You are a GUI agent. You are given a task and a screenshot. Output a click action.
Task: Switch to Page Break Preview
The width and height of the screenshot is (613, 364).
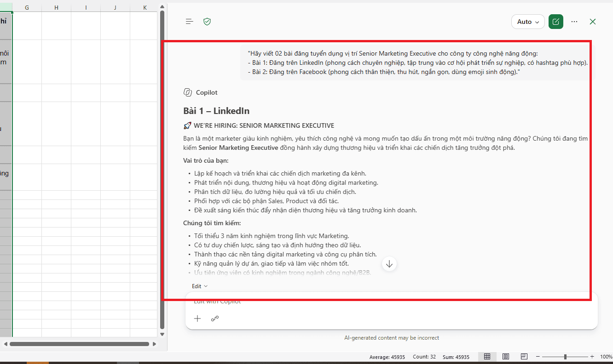point(524,357)
